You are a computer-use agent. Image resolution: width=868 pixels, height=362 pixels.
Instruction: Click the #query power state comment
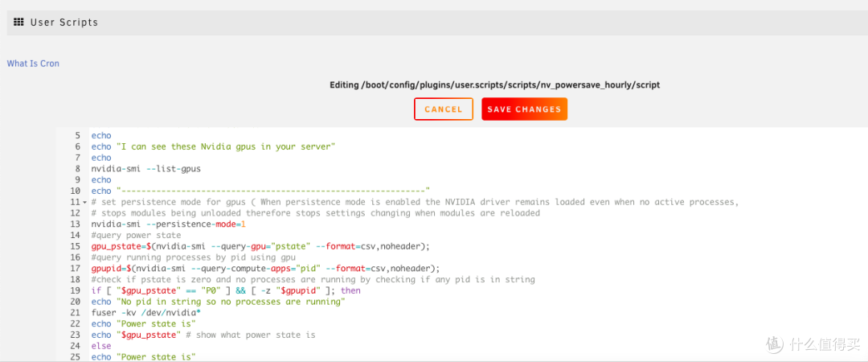(136, 236)
